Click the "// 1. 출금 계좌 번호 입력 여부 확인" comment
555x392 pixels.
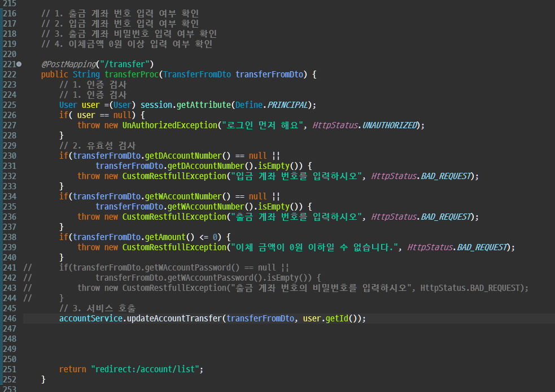pyautogui.click(x=120, y=14)
